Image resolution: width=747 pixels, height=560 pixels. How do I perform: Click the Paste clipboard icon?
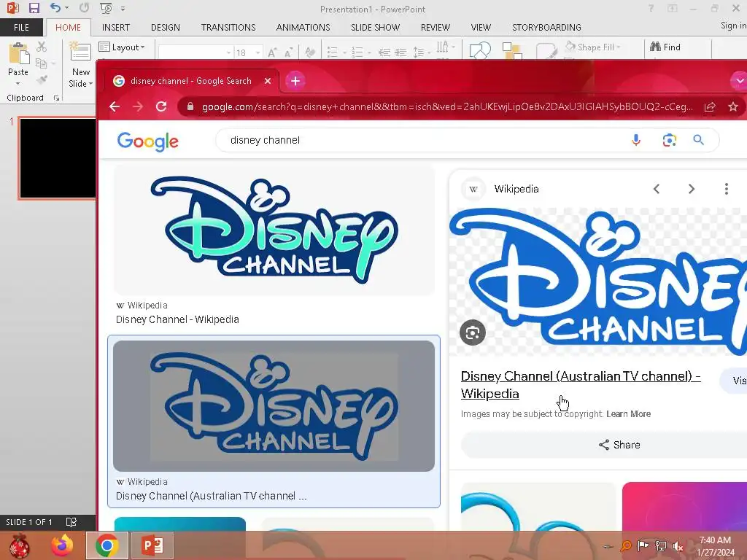[18, 53]
